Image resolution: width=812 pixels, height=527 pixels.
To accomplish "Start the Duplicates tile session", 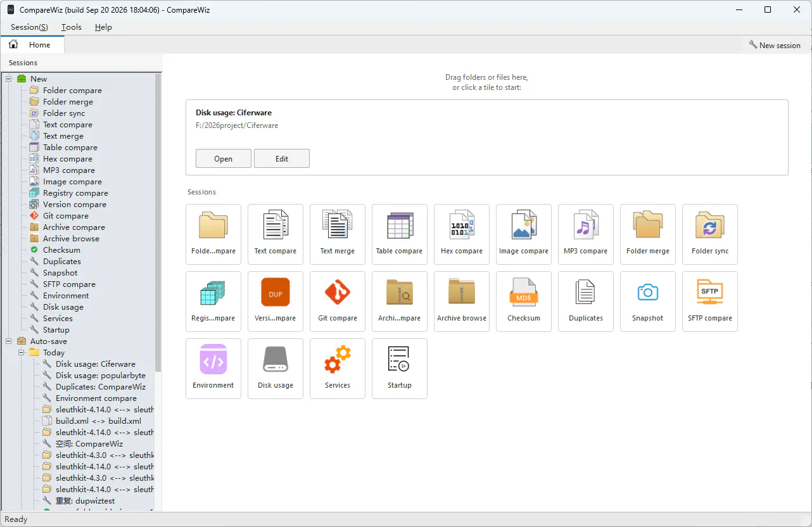I will (586, 302).
